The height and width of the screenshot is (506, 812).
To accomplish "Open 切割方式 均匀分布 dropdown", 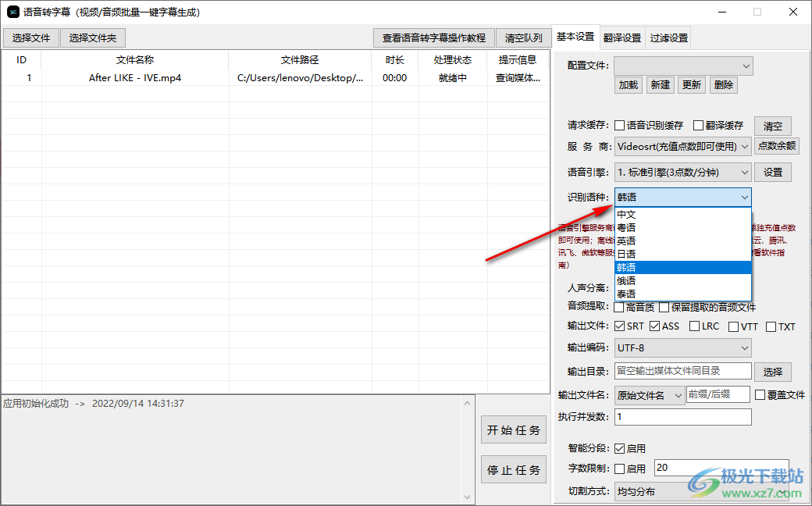I will pyautogui.click(x=702, y=491).
